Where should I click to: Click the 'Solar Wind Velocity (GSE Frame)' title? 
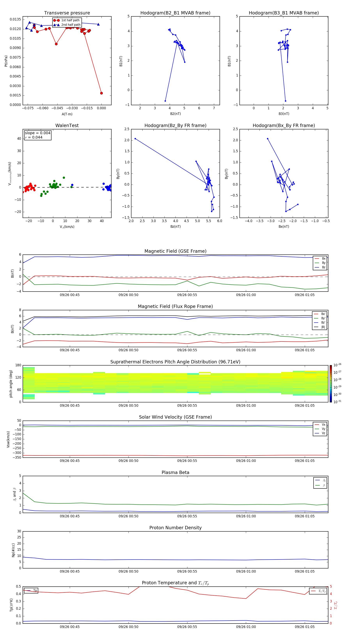[175, 417]
